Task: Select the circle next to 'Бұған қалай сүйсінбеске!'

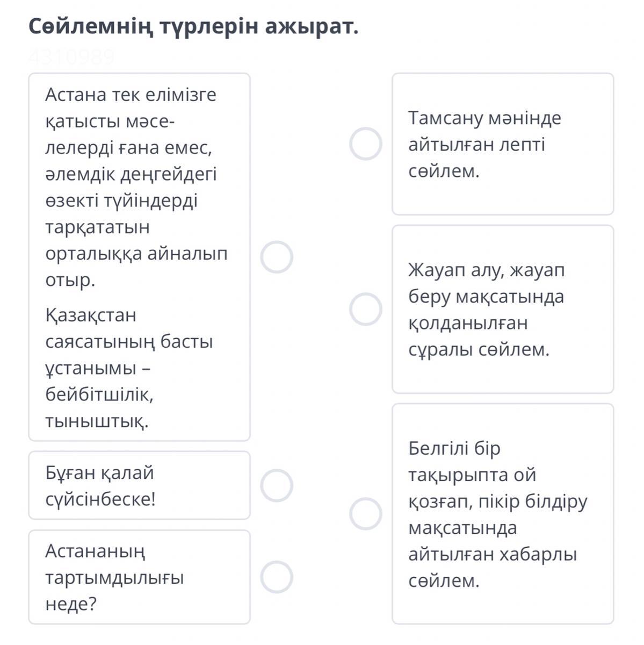Action: (277, 485)
